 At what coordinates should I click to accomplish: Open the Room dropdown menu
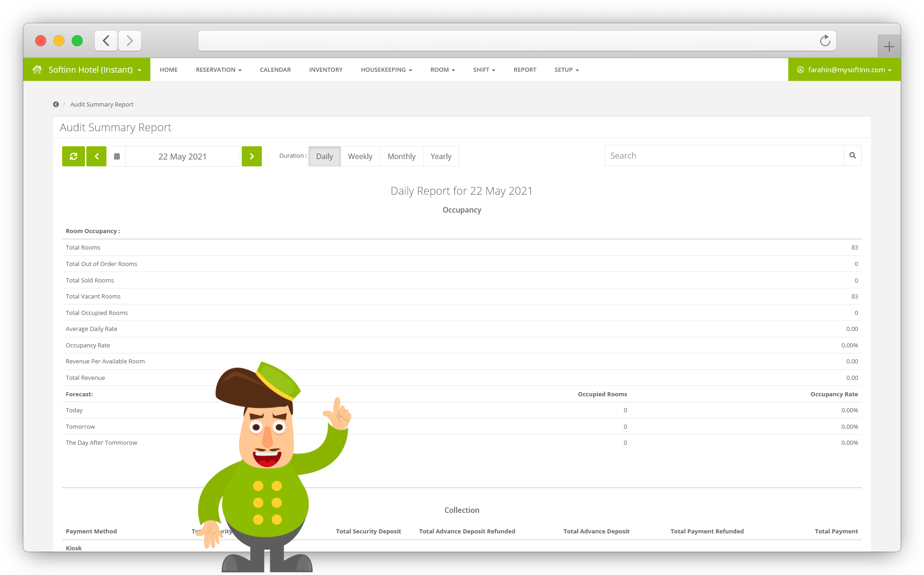click(442, 69)
